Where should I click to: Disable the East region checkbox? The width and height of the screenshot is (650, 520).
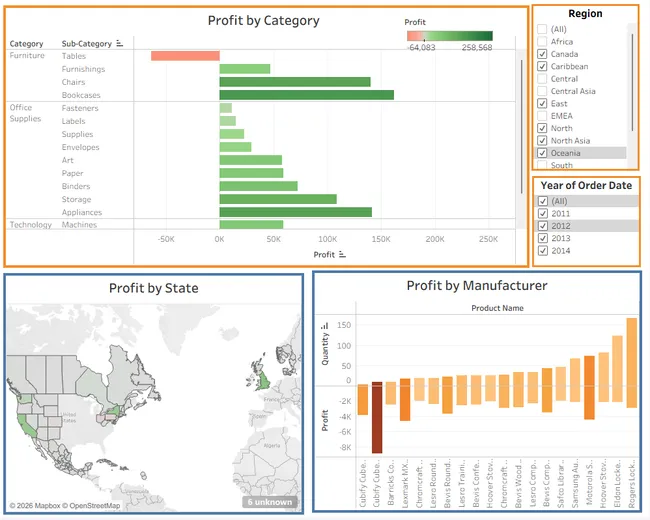(x=542, y=103)
